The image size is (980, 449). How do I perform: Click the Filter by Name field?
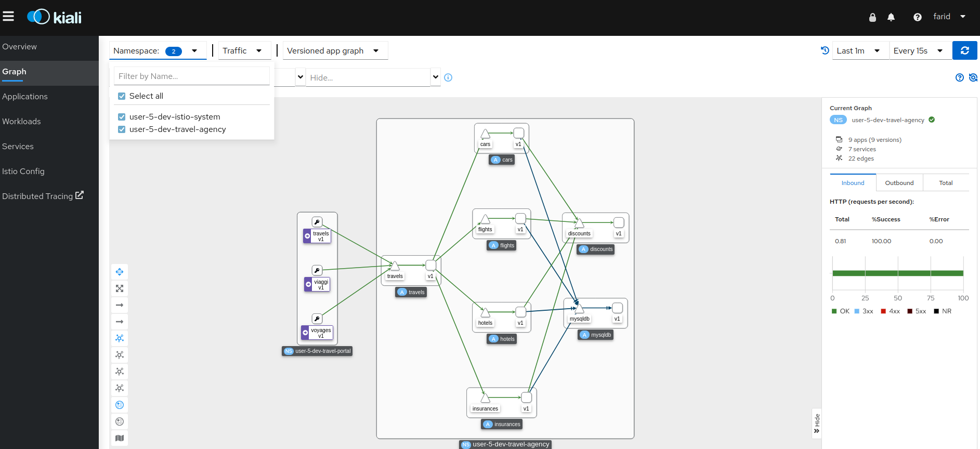coord(191,76)
